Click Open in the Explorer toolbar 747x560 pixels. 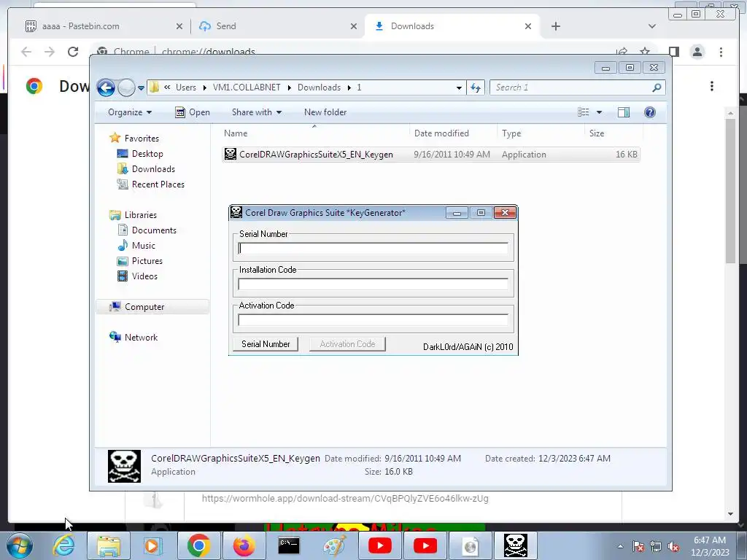pyautogui.click(x=193, y=112)
